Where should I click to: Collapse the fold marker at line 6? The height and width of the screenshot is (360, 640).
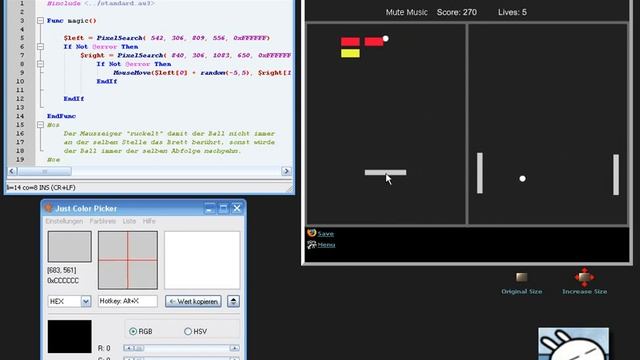point(40,47)
